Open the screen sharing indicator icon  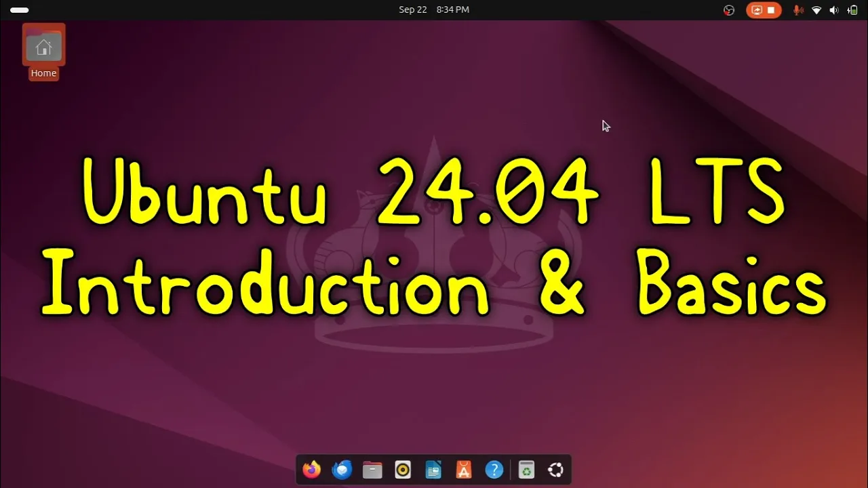point(757,10)
